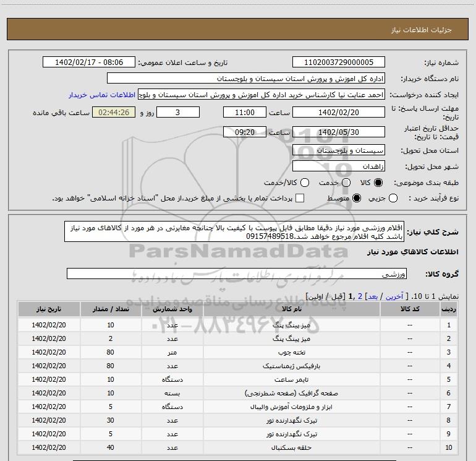Click the remaining days field showing 3
The image size is (476, 461).
coord(178,112)
